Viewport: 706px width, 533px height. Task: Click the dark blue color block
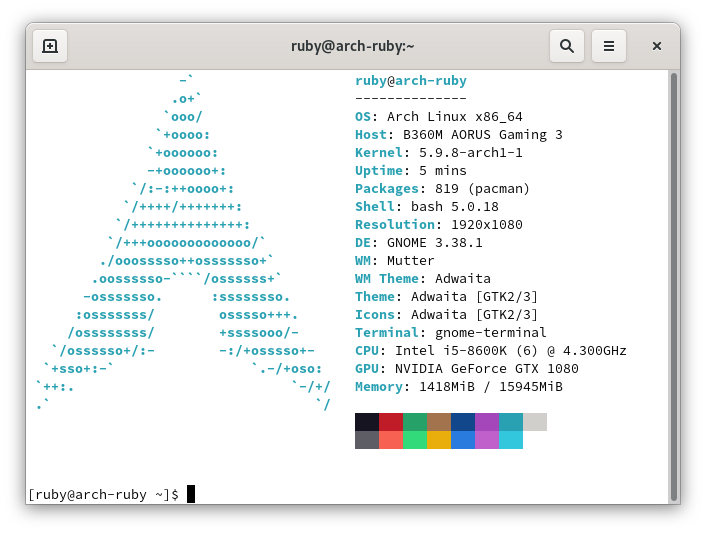pyautogui.click(x=463, y=422)
